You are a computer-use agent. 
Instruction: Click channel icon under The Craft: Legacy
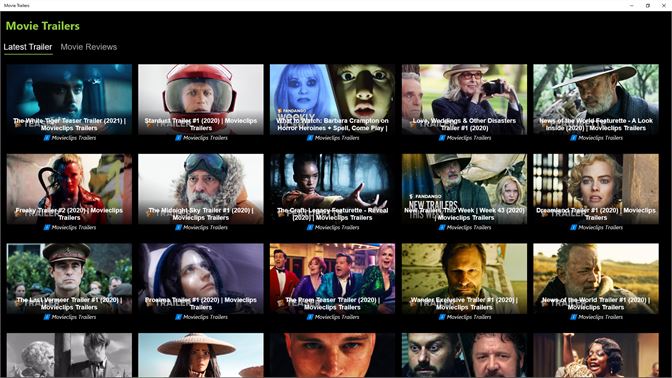(x=310, y=228)
